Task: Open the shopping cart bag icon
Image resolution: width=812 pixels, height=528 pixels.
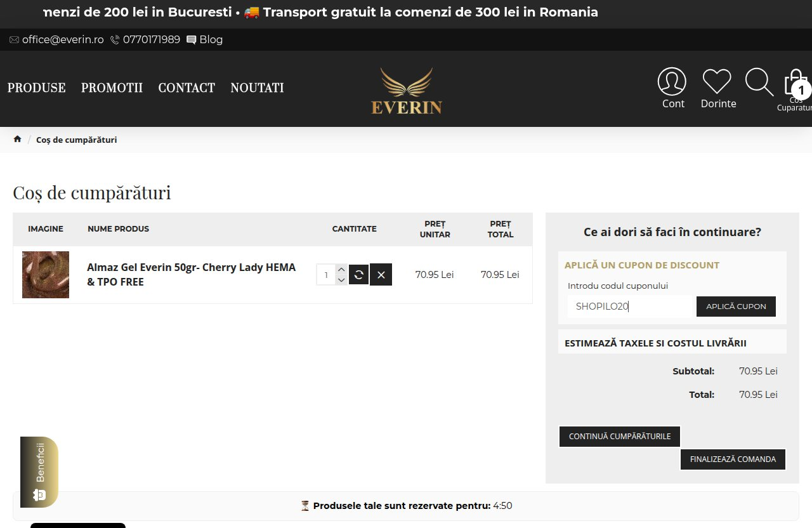Action: pos(797,82)
